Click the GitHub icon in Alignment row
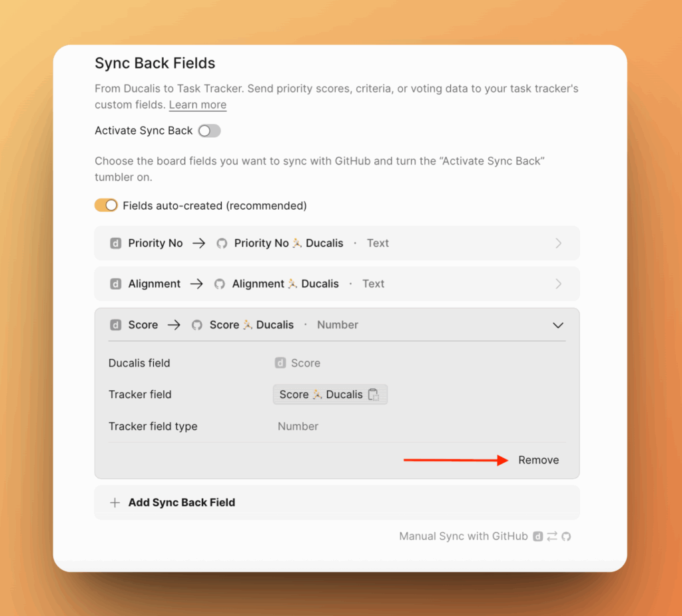This screenshot has width=682, height=616. [220, 284]
